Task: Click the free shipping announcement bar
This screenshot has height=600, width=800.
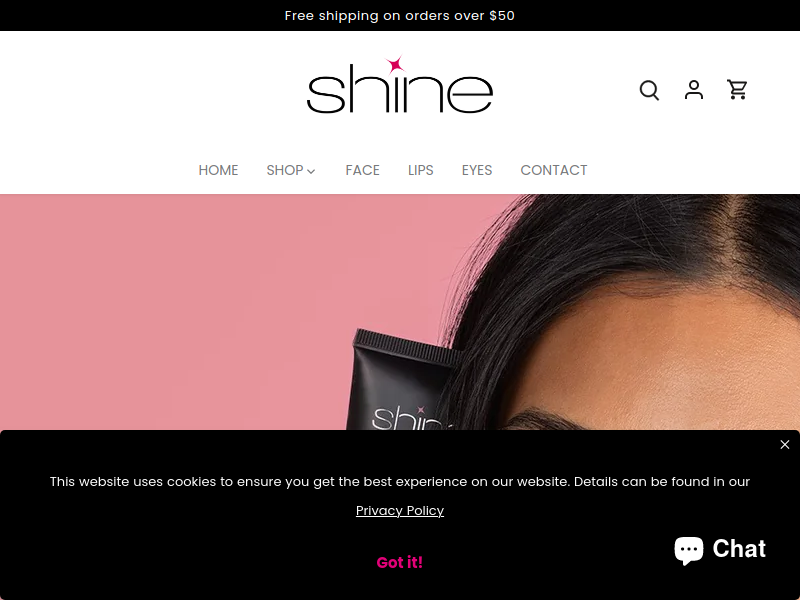Action: 400,15
